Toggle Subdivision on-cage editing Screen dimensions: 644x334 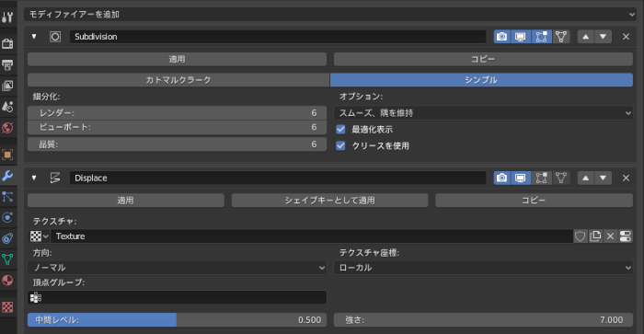(561, 37)
